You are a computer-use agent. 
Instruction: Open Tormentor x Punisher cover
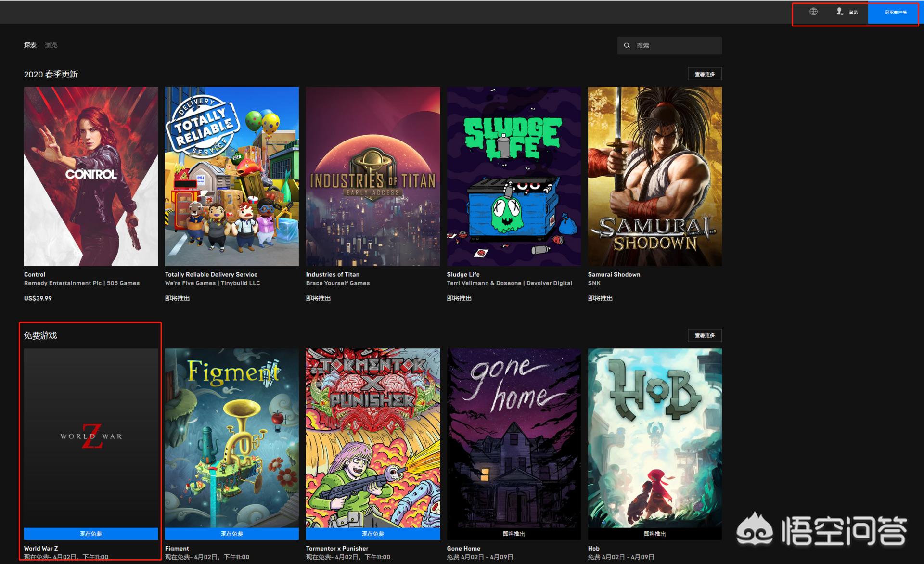[x=373, y=438]
